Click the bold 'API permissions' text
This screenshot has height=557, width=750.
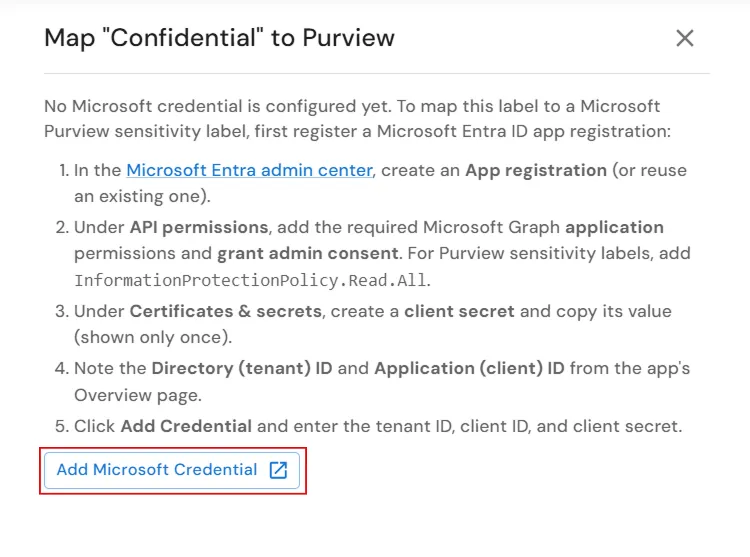(199, 227)
